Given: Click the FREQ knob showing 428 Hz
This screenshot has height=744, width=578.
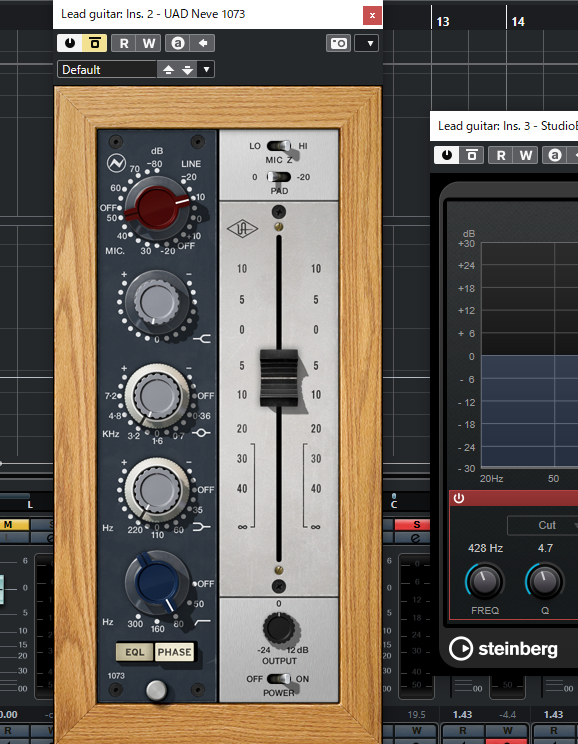Looking at the screenshot, I should point(485,581).
